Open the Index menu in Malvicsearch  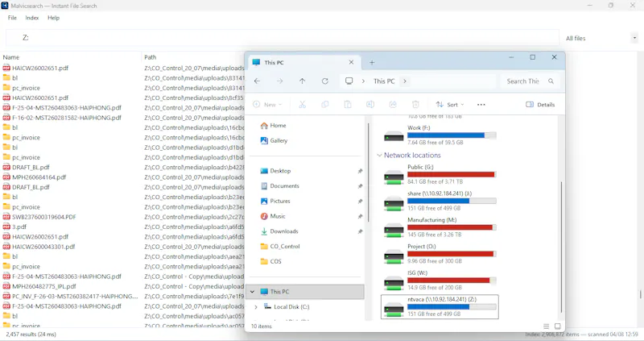32,18
